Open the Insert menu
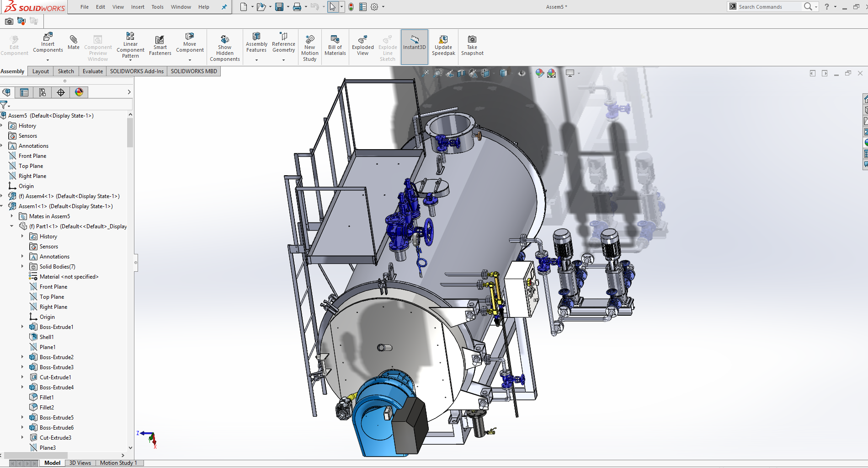 point(138,7)
